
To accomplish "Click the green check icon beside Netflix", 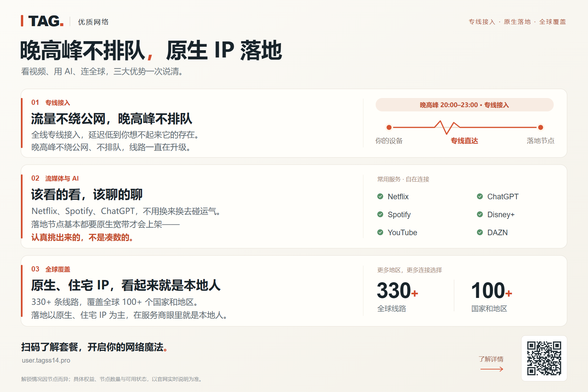I will 380,196.
